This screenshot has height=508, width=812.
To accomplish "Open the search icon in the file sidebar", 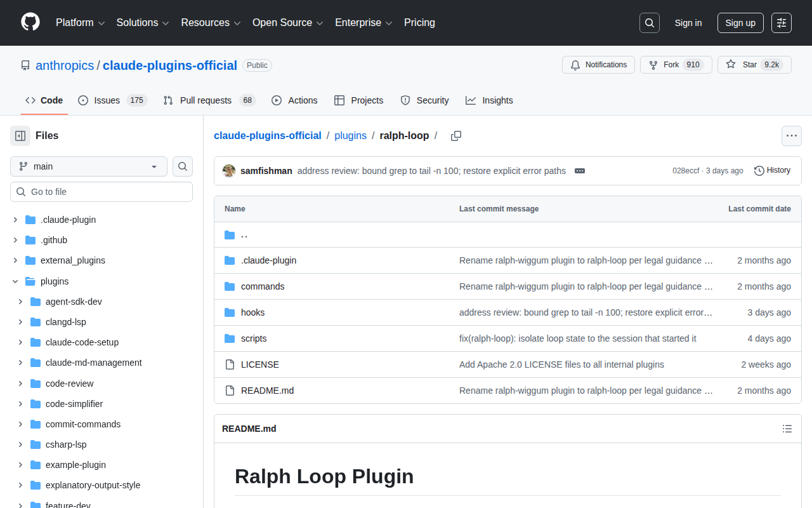I will [183, 166].
